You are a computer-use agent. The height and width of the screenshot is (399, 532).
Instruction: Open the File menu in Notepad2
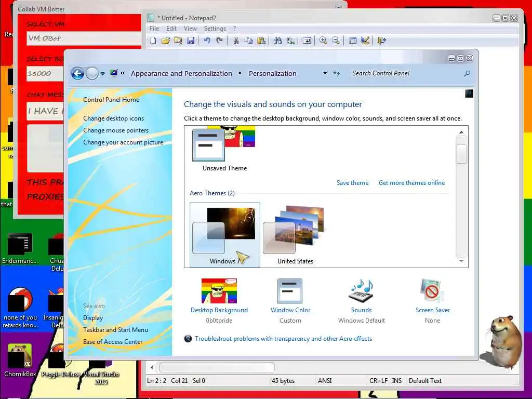point(154,29)
